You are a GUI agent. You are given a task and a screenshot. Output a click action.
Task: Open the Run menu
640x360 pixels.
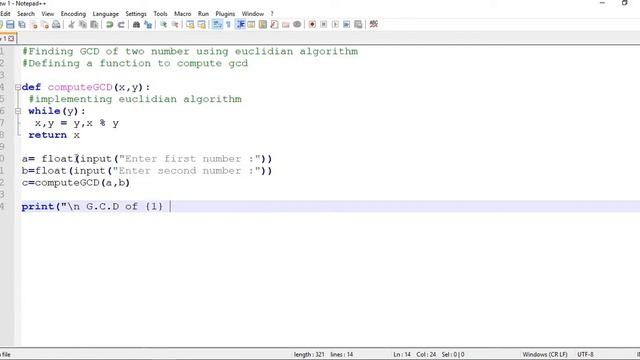203,14
